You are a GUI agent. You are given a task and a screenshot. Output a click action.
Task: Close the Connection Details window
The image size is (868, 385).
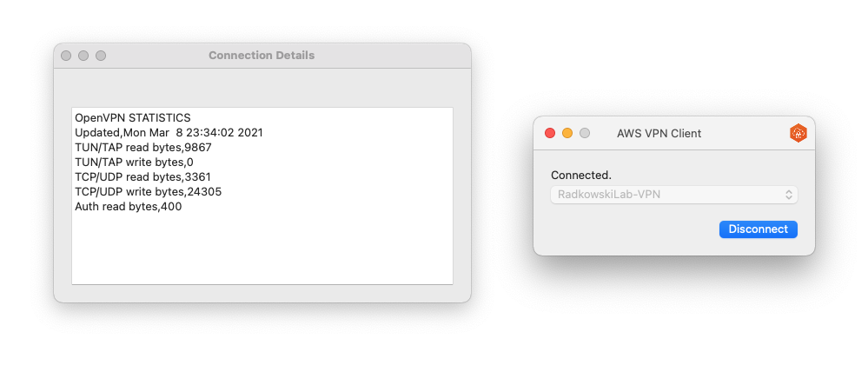[x=66, y=56]
